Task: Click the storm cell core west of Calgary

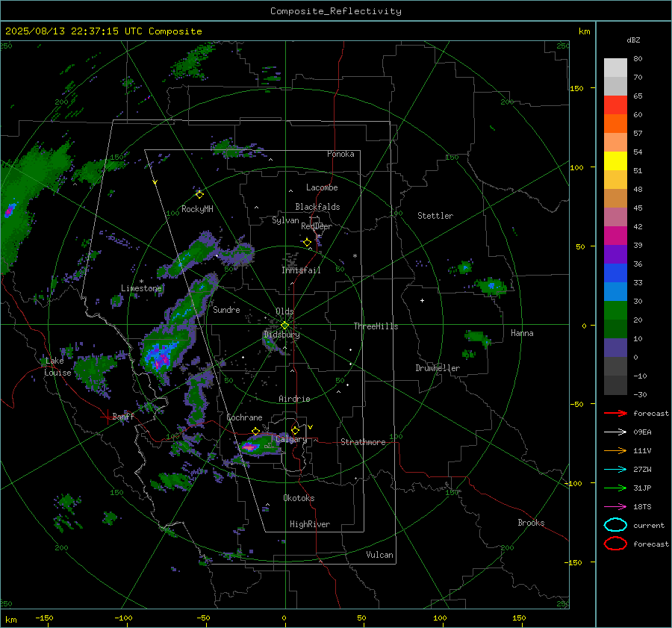Action: [250, 447]
